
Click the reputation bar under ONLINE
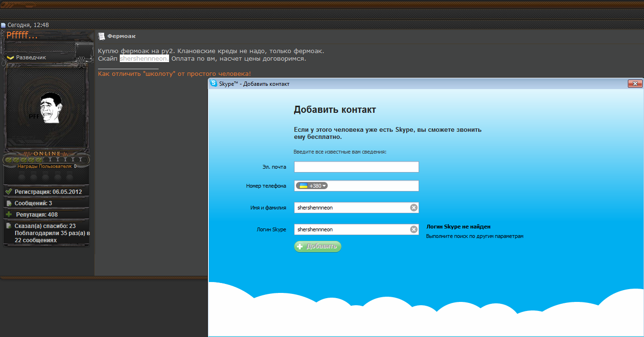46,160
